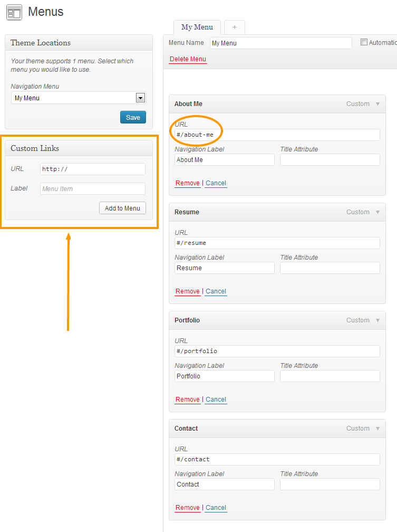Collapse the Portfolio item arrow
397x532 pixels.
pos(377,320)
